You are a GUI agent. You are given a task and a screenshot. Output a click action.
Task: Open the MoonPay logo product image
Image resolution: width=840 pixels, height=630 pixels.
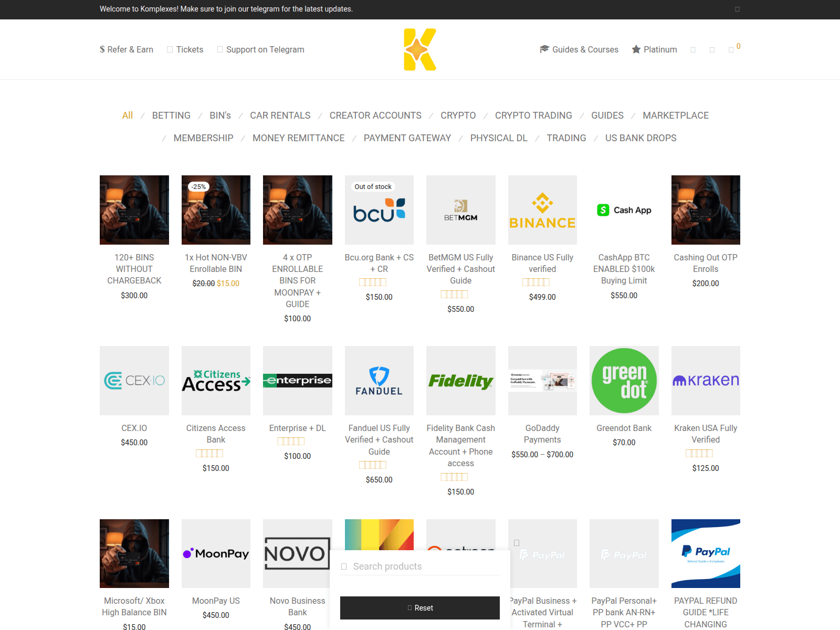(x=216, y=553)
